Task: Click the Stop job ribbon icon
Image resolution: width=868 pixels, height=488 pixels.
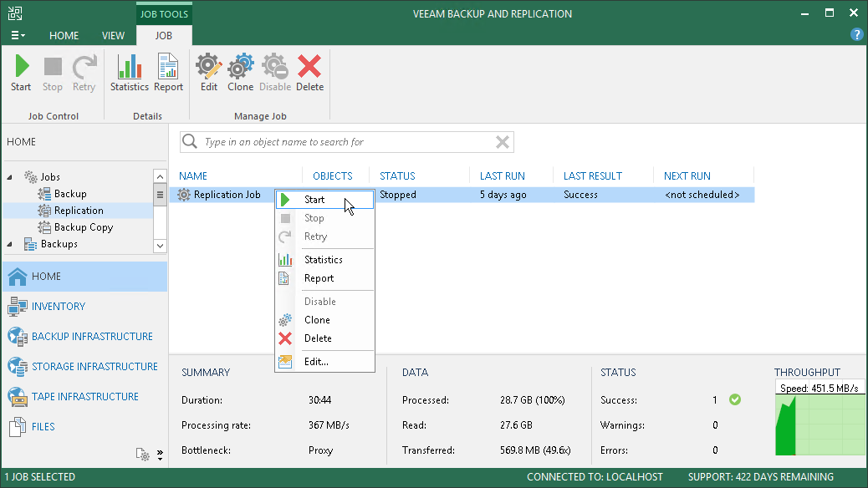Action: point(53,73)
